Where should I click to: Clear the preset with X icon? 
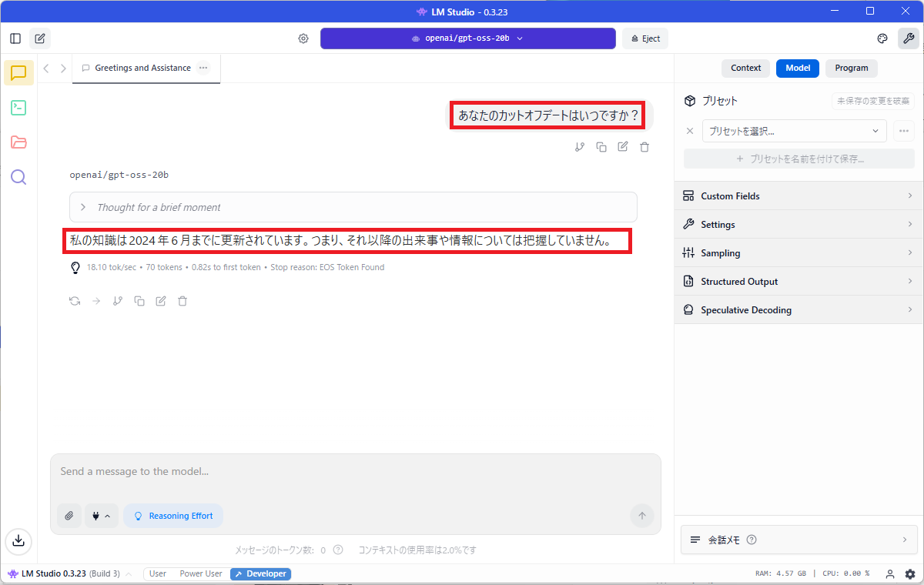click(690, 131)
